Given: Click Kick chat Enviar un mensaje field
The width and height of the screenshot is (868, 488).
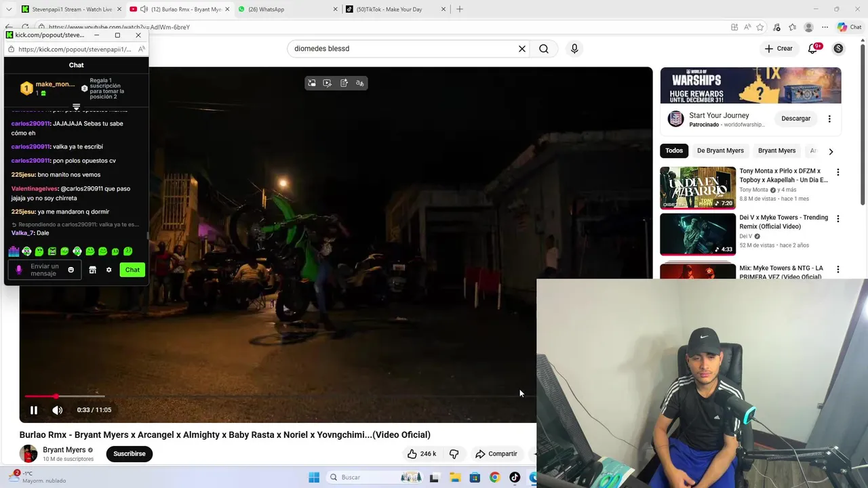Looking at the screenshot, I should [45, 270].
